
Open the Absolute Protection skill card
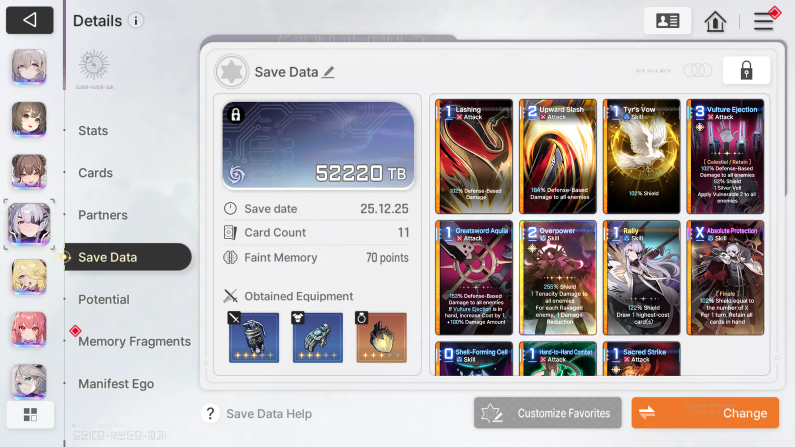point(725,278)
